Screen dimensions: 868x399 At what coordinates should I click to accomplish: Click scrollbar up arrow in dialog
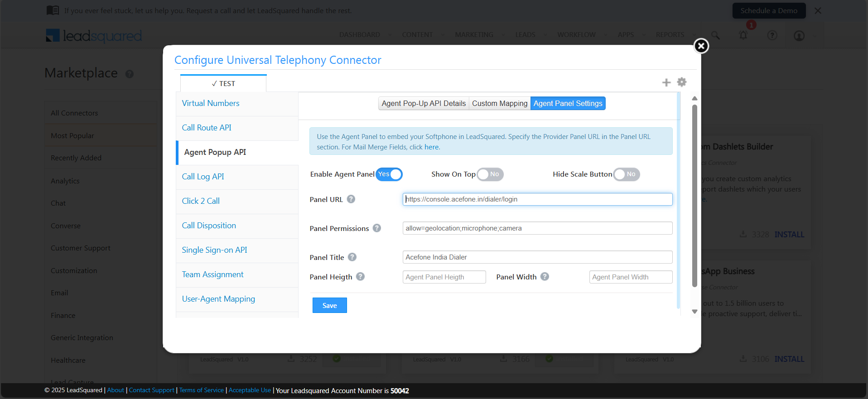(x=694, y=98)
